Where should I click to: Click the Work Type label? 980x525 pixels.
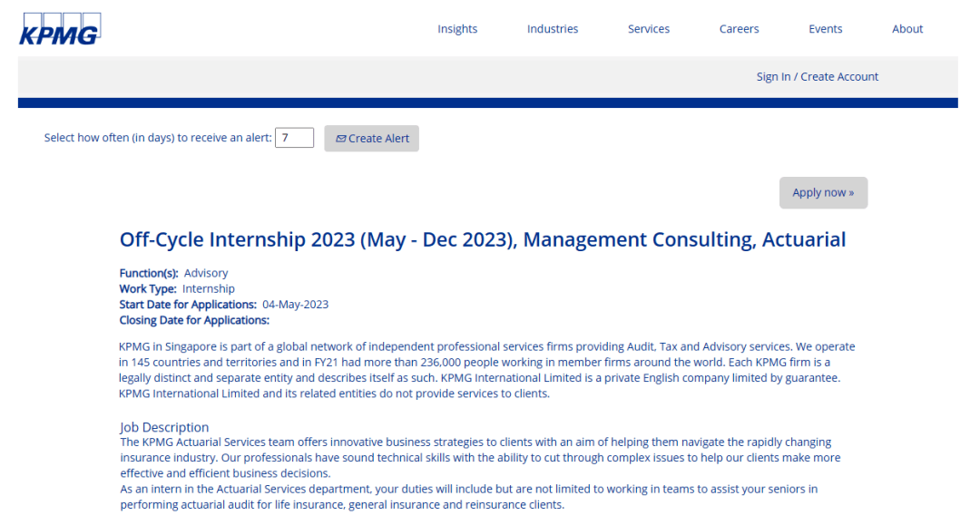[x=148, y=289]
